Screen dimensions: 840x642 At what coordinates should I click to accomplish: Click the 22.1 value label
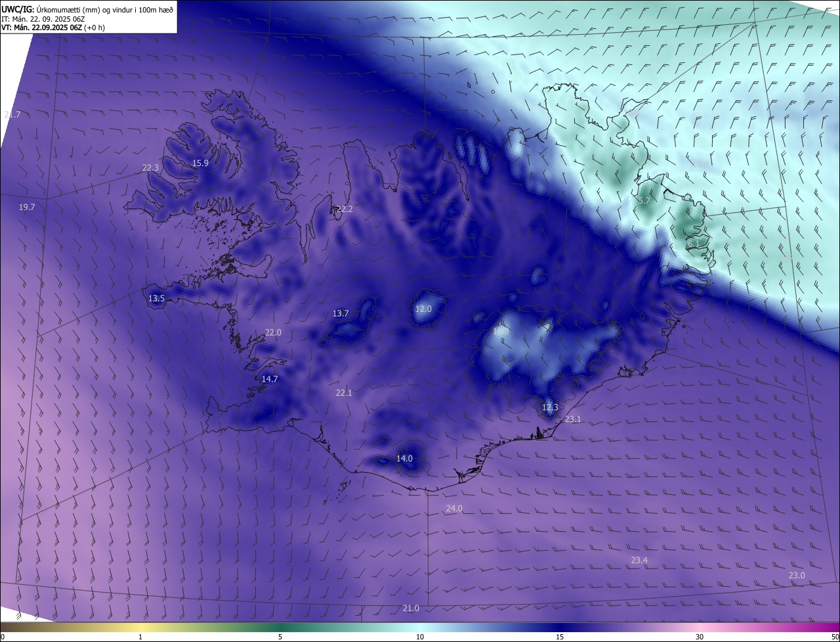(x=344, y=393)
